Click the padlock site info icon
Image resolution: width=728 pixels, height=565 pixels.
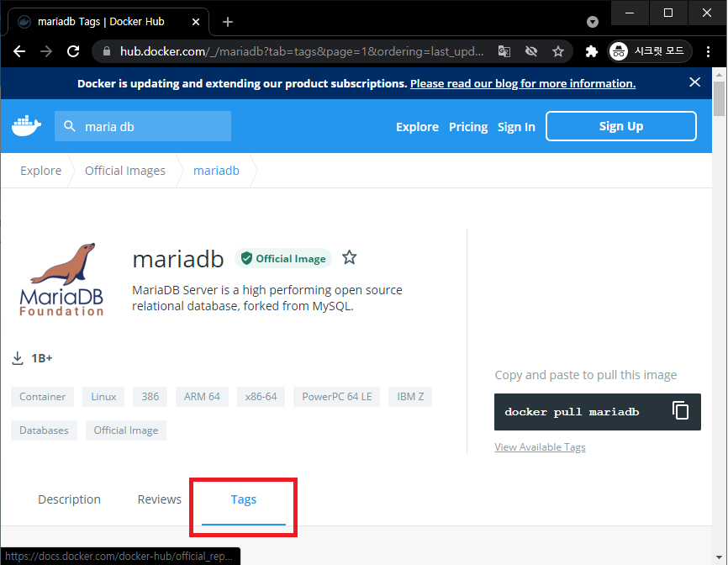pyautogui.click(x=106, y=51)
